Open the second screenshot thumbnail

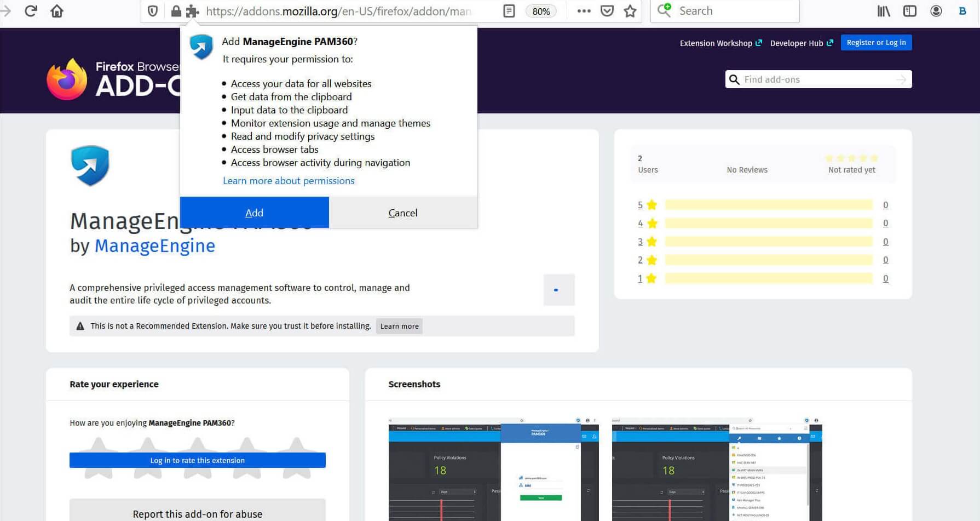click(717, 470)
